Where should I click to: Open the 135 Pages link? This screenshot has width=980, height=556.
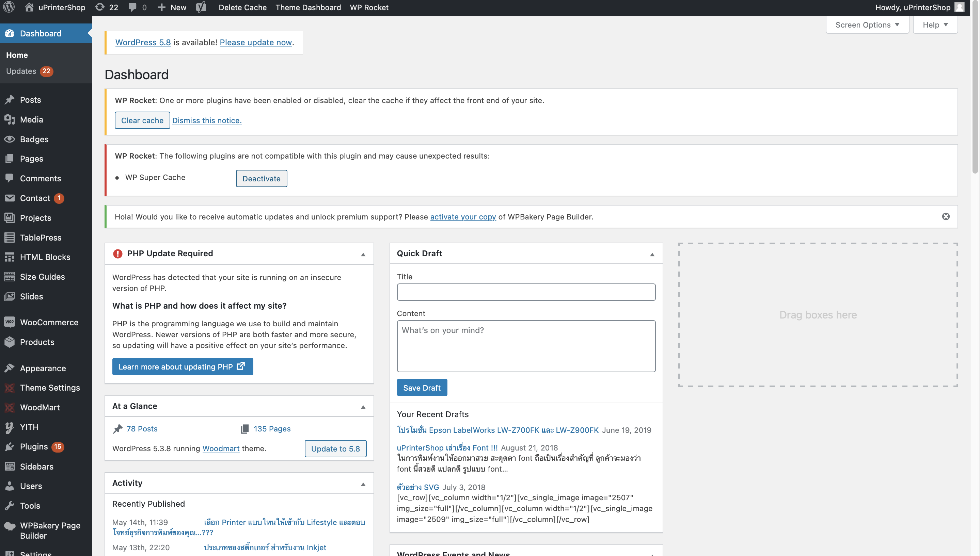tap(272, 428)
